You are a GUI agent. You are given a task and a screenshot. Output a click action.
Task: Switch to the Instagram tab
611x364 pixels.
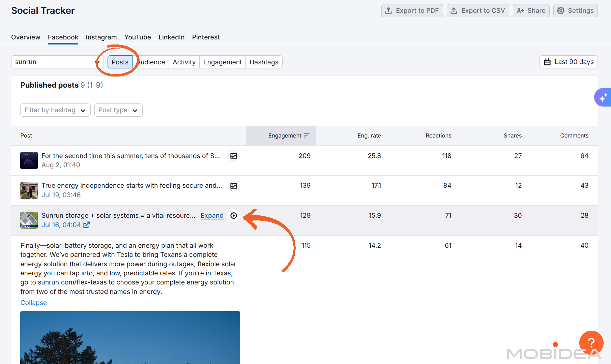point(101,37)
